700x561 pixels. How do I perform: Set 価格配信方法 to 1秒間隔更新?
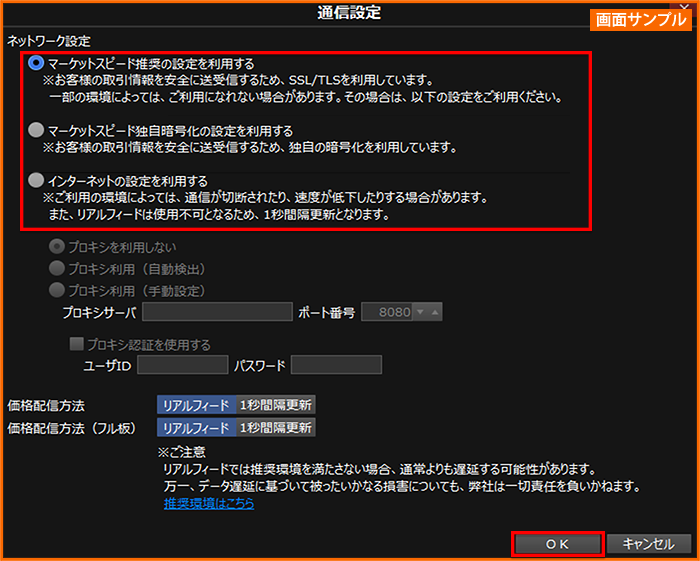pos(276,405)
